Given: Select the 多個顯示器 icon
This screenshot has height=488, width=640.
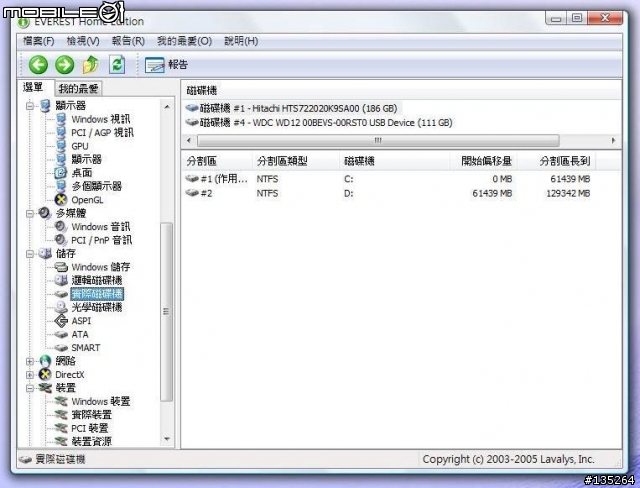Looking at the screenshot, I should [61, 186].
